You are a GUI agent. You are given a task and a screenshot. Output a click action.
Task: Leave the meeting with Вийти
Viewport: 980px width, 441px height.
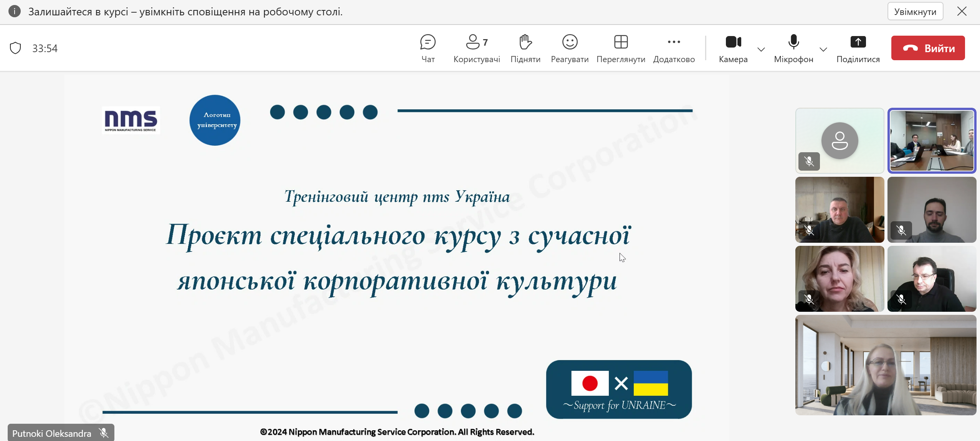[928, 48]
